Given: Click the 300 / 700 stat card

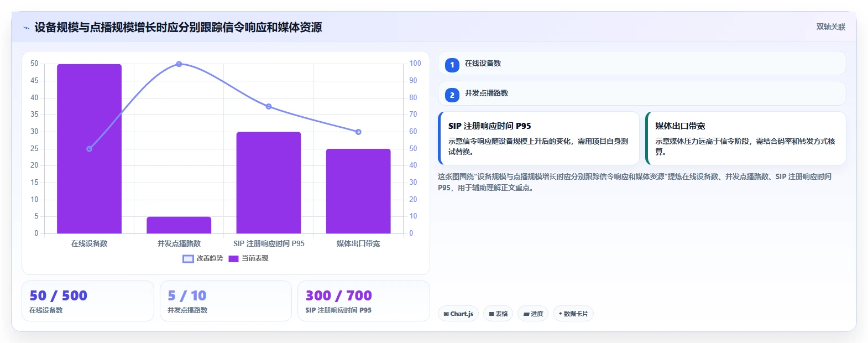Looking at the screenshot, I should coord(364,301).
